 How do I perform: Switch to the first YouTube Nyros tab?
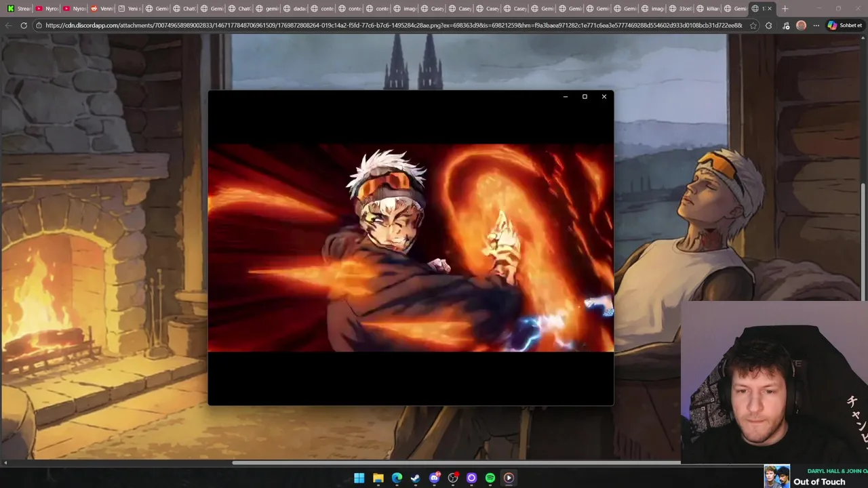[46, 8]
